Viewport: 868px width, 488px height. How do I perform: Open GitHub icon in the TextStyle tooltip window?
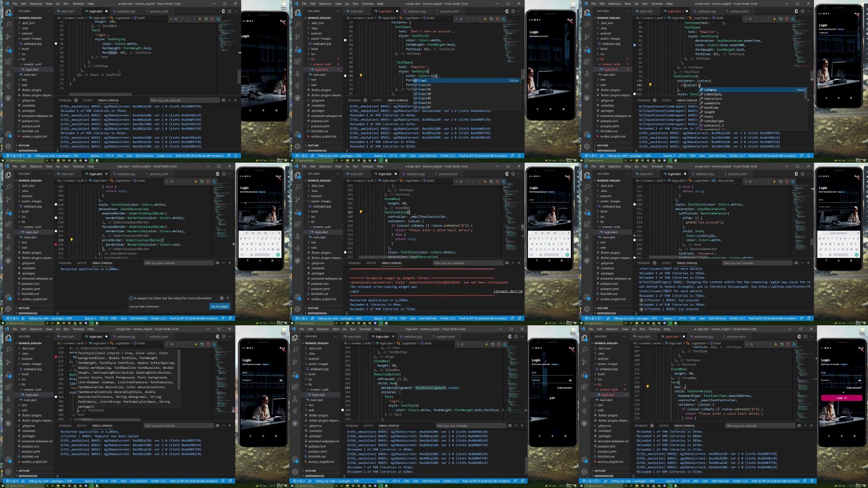[8, 423]
